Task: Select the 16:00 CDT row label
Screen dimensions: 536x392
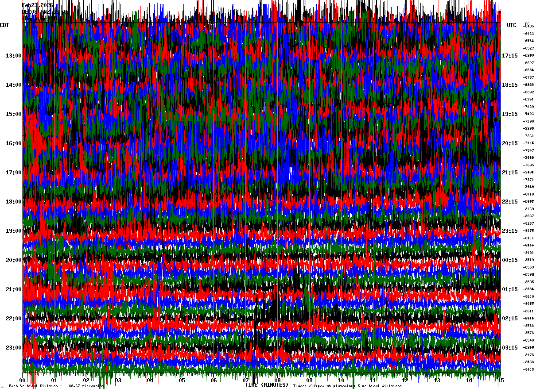Action: pyautogui.click(x=14, y=143)
